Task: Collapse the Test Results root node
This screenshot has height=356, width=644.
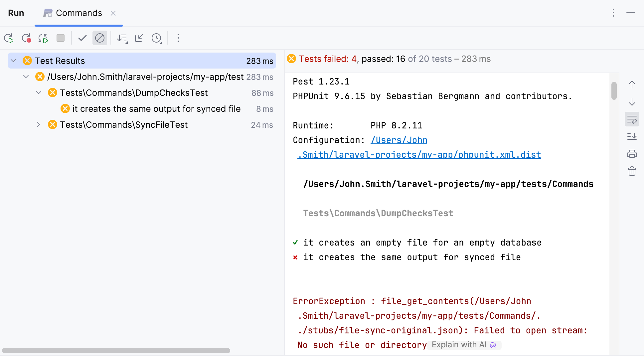Action: (14, 61)
